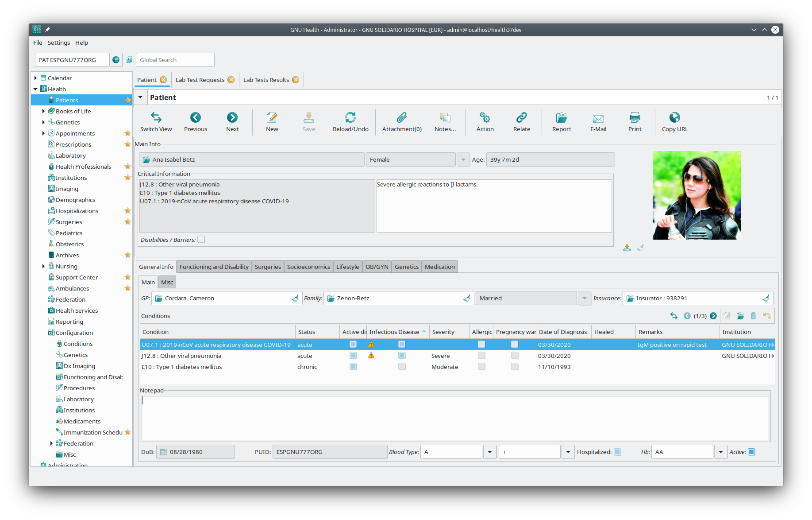812x520 pixels.
Task: Reload the record with Reload/Undo
Action: 350,122
